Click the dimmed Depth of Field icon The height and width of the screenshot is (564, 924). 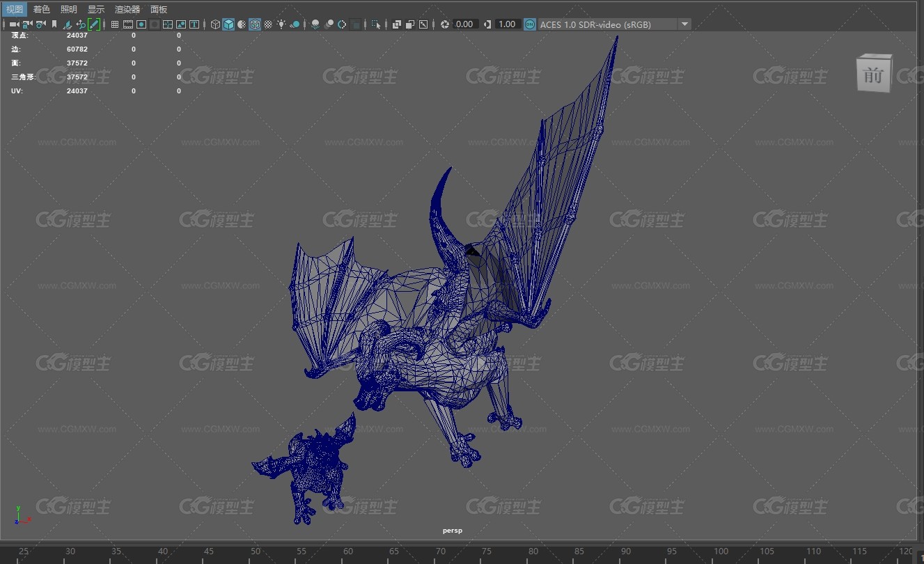coord(356,24)
